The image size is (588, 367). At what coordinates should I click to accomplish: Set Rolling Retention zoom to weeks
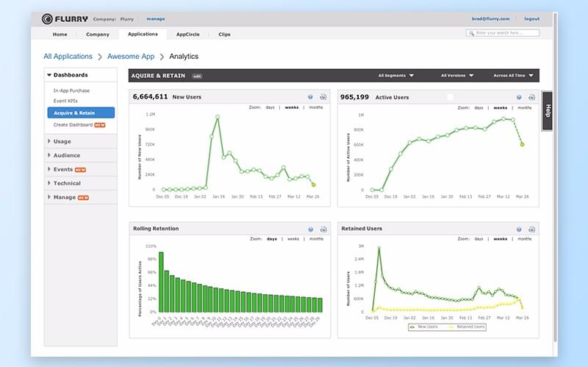coord(293,239)
